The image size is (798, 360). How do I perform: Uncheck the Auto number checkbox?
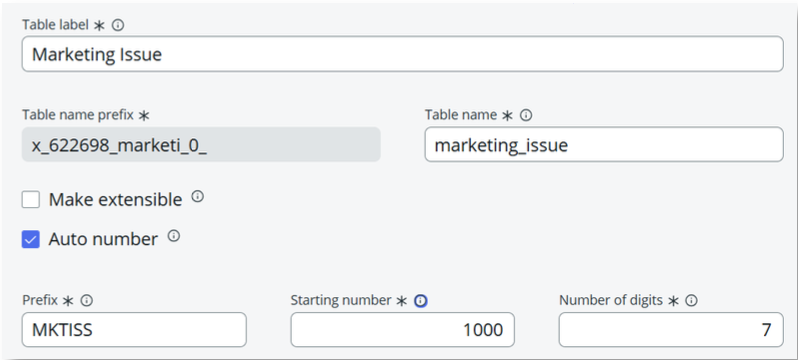pyautogui.click(x=31, y=239)
